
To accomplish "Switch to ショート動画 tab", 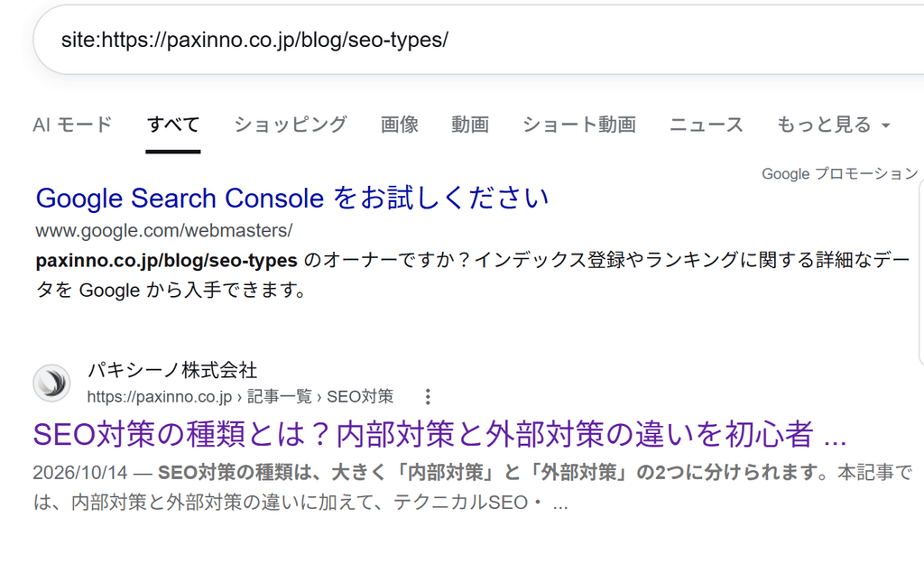I will 579,125.
